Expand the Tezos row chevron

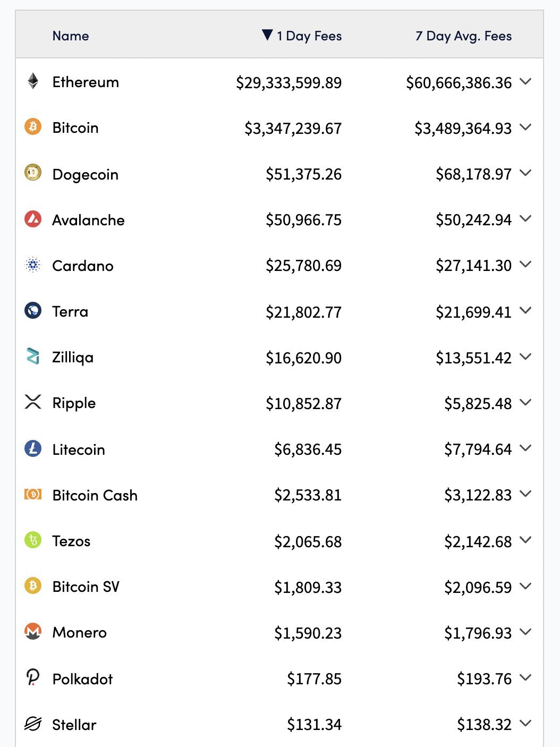click(525, 540)
